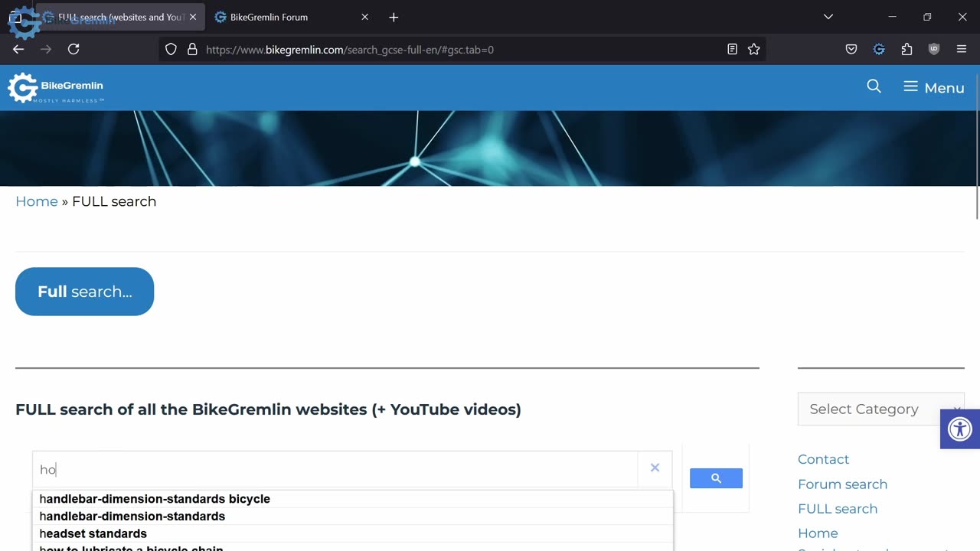The height and width of the screenshot is (551, 980).
Task: Close the BikeGremlin Forum tab
Action: 364,17
